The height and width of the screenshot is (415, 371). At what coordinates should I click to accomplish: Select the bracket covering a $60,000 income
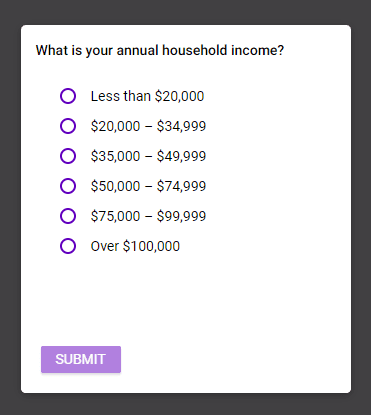(x=68, y=186)
